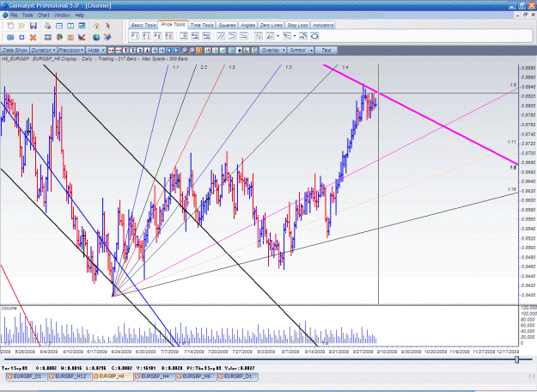Screen dimensions: 537x392
Task: Select the arc price tool icon
Action: tap(303, 36)
